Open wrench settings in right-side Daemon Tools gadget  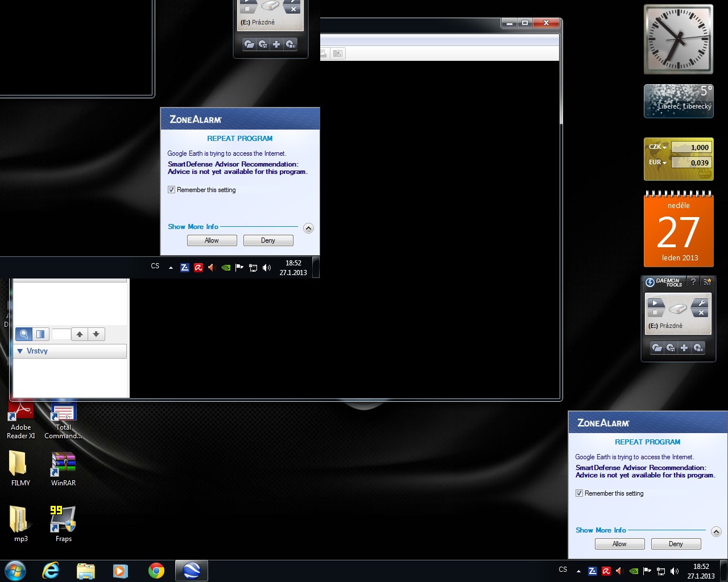701,303
